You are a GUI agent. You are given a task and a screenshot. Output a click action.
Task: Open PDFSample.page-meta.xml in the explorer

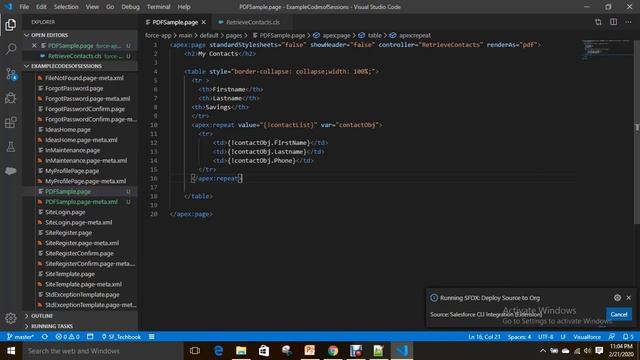(x=81, y=202)
